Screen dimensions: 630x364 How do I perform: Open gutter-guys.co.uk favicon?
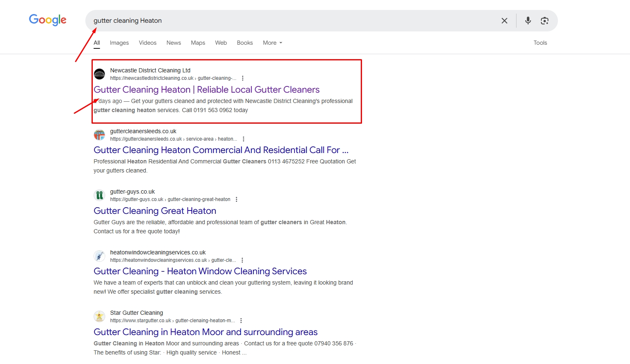tap(99, 195)
